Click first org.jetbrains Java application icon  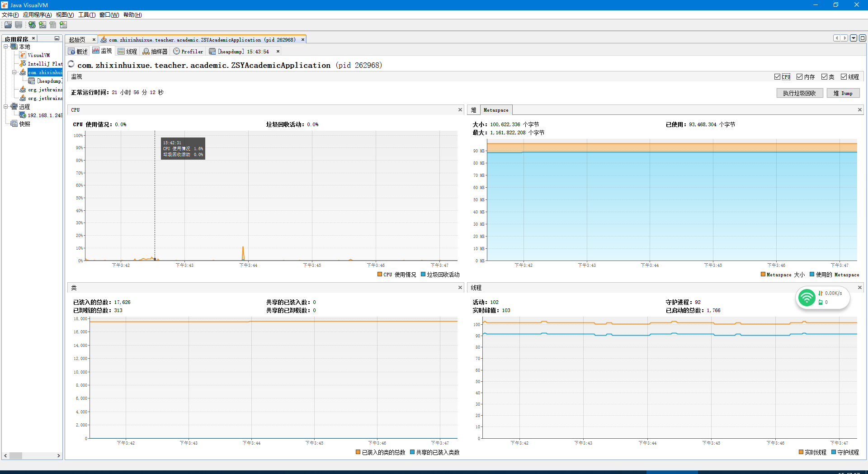(23, 90)
